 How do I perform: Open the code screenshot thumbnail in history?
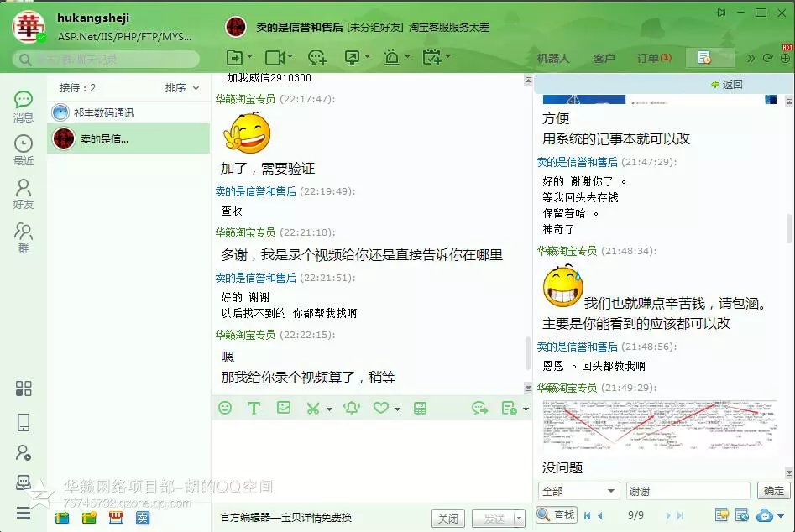tap(660, 424)
